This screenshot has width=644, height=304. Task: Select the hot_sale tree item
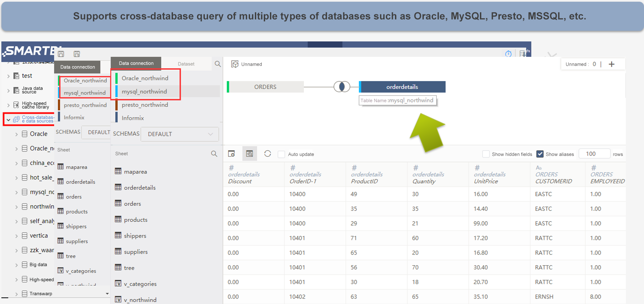click(41, 177)
